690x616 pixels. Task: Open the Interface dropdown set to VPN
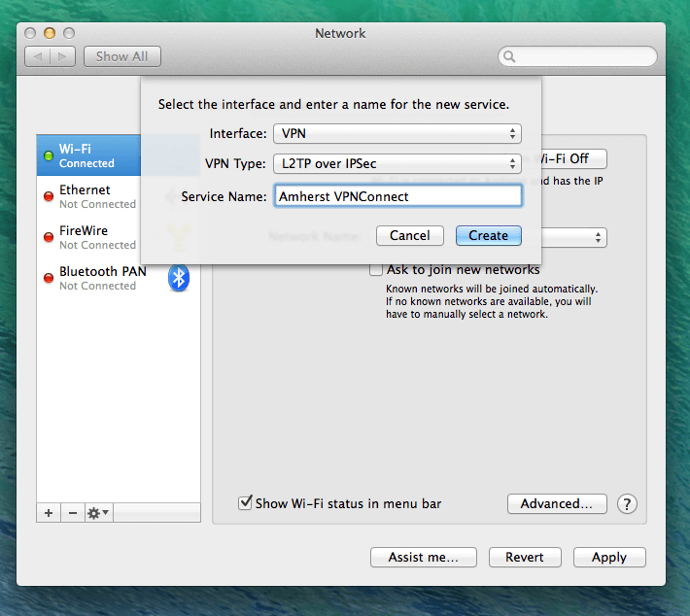click(x=397, y=133)
